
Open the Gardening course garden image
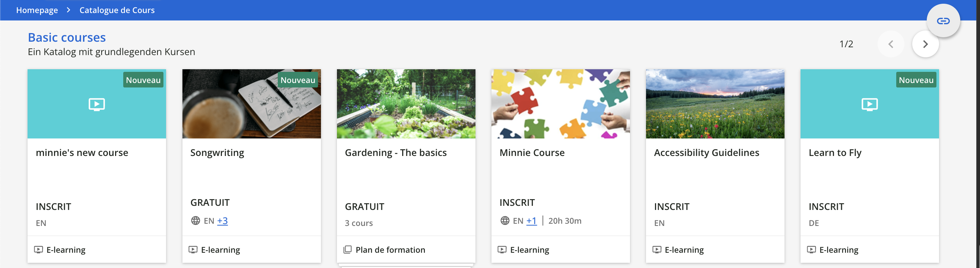point(406,104)
